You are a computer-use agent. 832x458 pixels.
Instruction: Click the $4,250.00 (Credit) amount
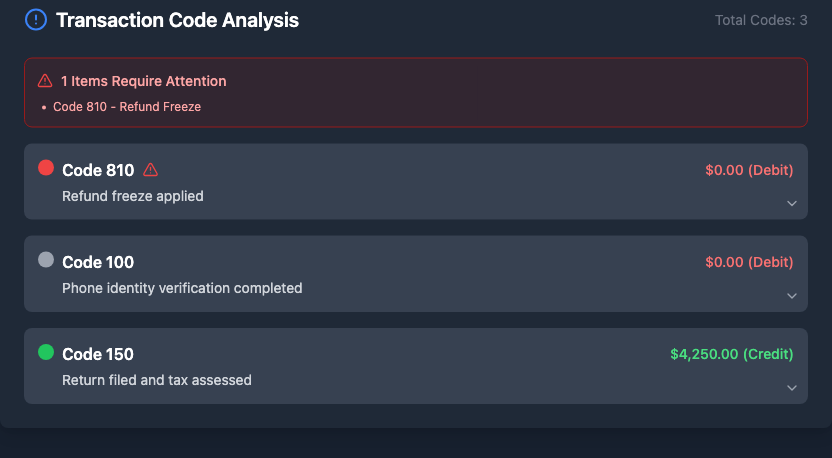pyautogui.click(x=731, y=354)
